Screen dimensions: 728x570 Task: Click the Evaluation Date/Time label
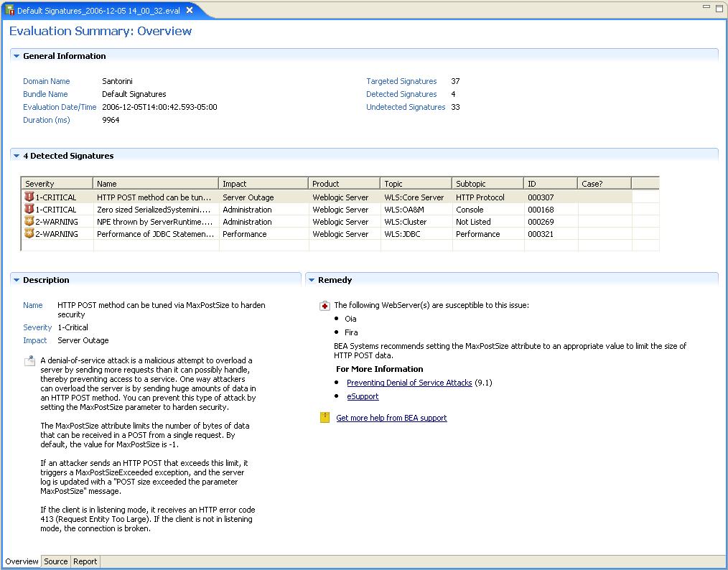[x=60, y=107]
